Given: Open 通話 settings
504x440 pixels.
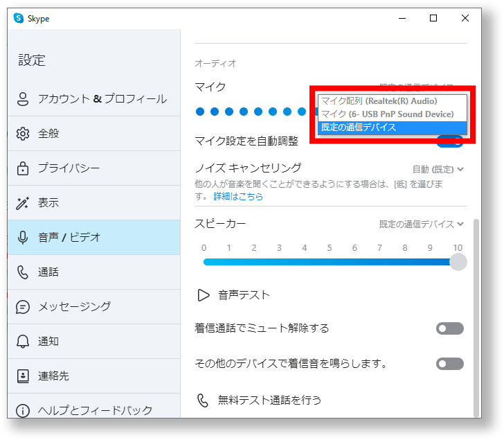Looking at the screenshot, I should (94, 272).
